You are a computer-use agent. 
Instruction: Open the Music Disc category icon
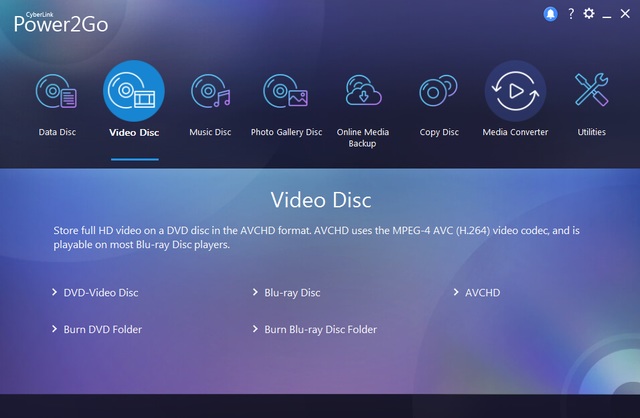(x=210, y=91)
